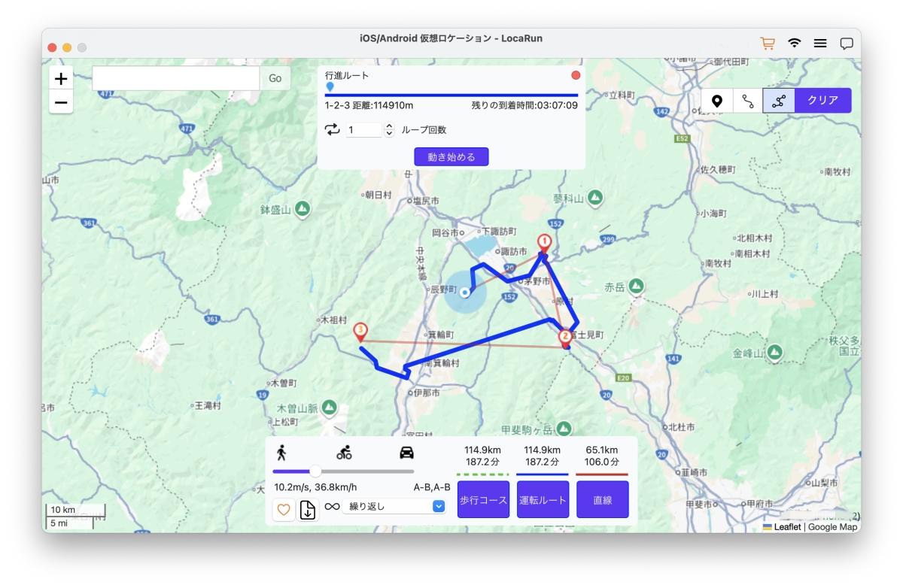This screenshot has width=903, height=588.
Task: Choose the cycling speed icon
Action: [x=344, y=452]
